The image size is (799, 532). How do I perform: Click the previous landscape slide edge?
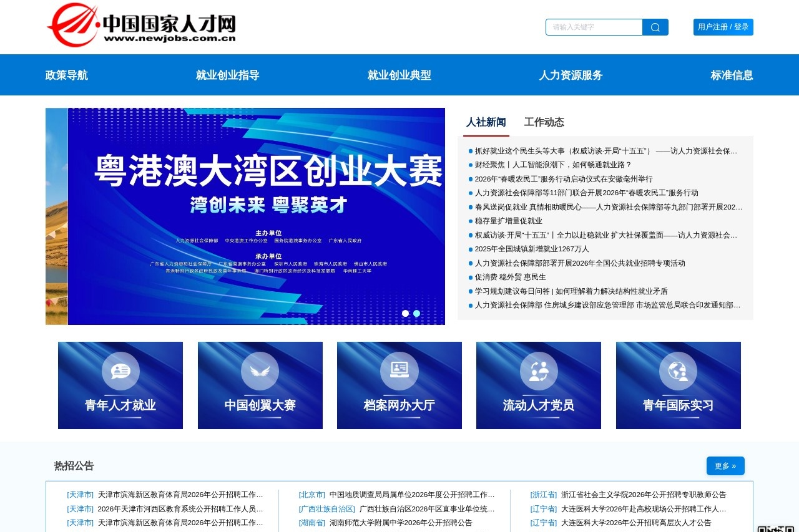(x=56, y=216)
